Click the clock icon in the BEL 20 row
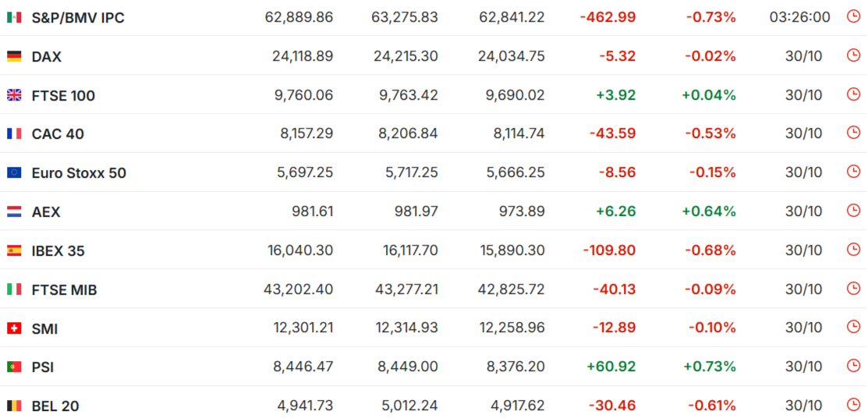The height and width of the screenshot is (418, 868). (x=853, y=405)
